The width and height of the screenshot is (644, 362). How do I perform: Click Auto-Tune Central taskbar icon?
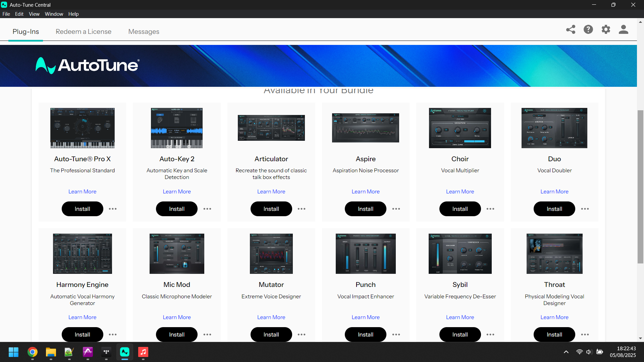(x=125, y=352)
